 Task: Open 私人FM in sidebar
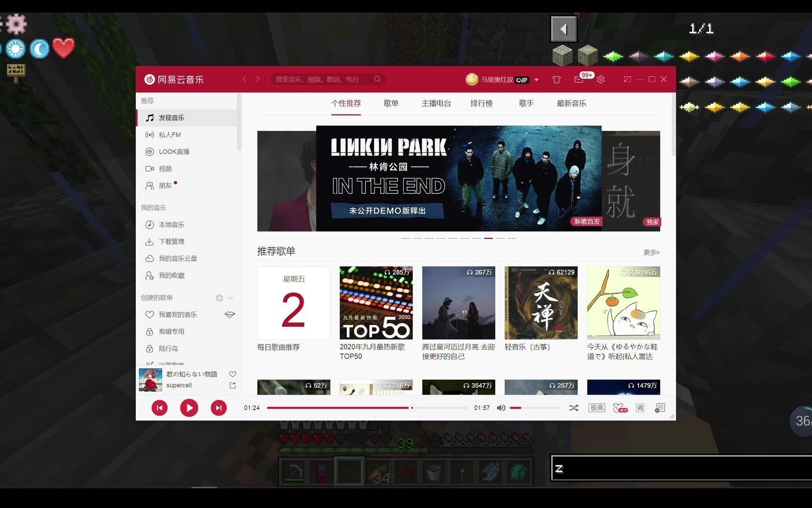click(187, 135)
